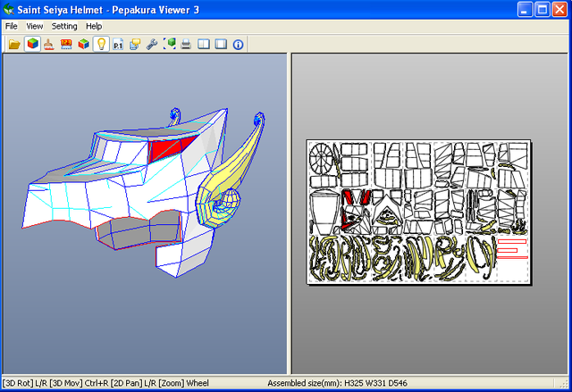
Task: Open settings with the wrench icon
Action: [152, 44]
